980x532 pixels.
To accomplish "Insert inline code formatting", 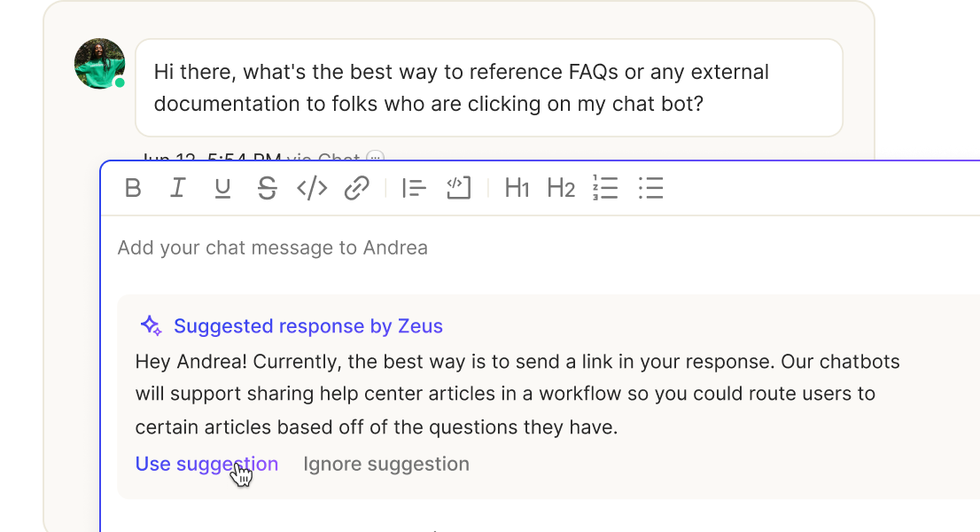I will click(312, 188).
